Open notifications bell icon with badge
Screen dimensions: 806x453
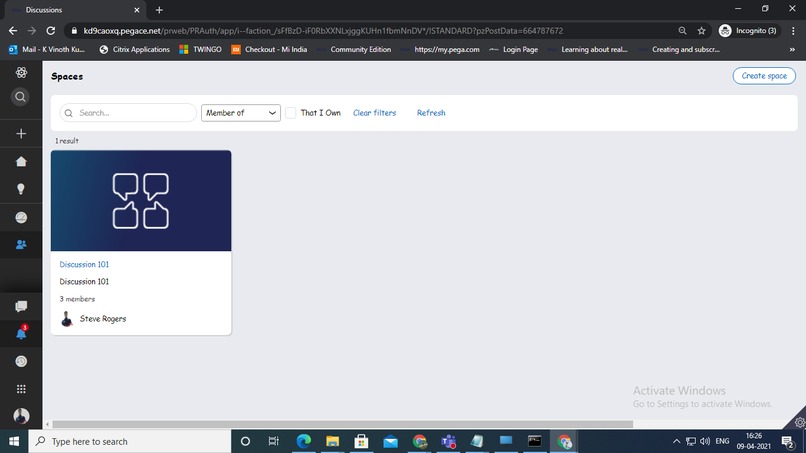21,333
